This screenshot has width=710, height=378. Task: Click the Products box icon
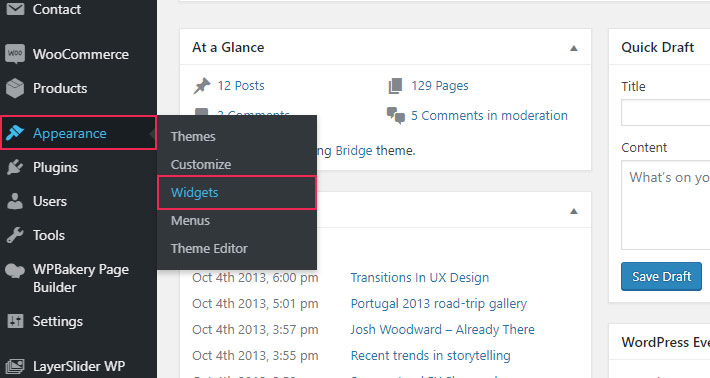[x=15, y=88]
